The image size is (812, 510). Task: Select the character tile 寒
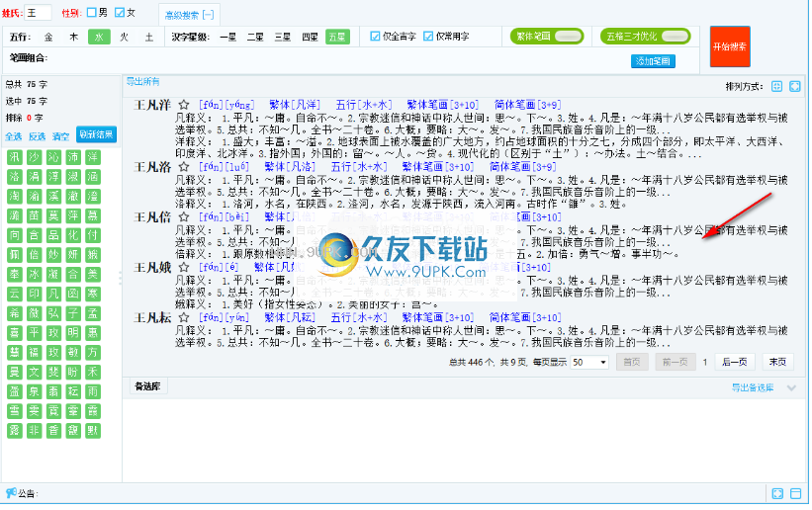[x=93, y=294]
